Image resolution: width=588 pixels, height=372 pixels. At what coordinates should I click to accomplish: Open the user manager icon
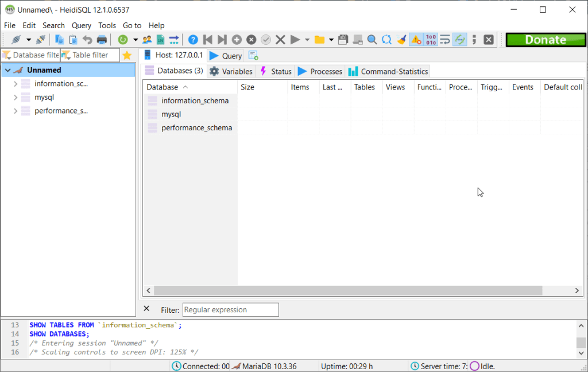147,40
